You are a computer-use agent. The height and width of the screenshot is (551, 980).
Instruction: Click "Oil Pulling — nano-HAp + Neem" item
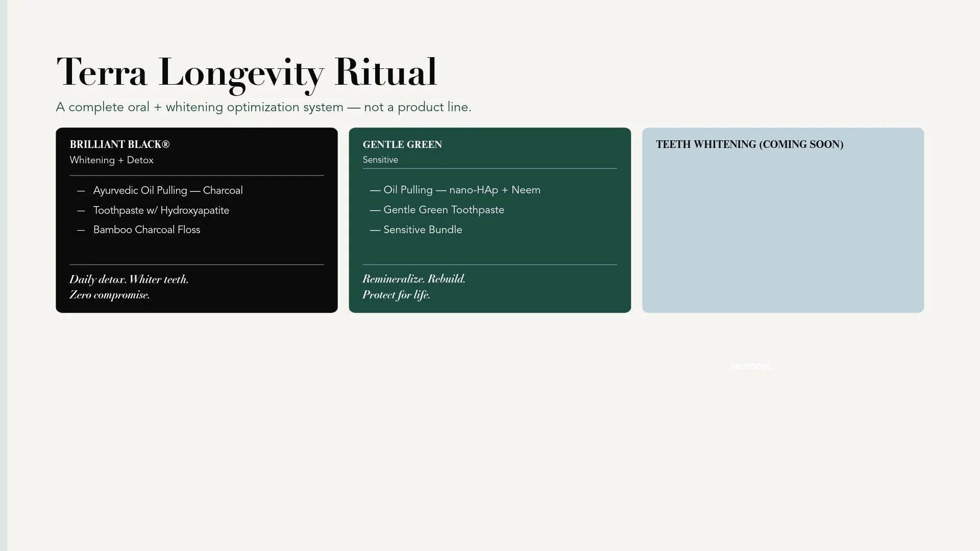(x=455, y=190)
